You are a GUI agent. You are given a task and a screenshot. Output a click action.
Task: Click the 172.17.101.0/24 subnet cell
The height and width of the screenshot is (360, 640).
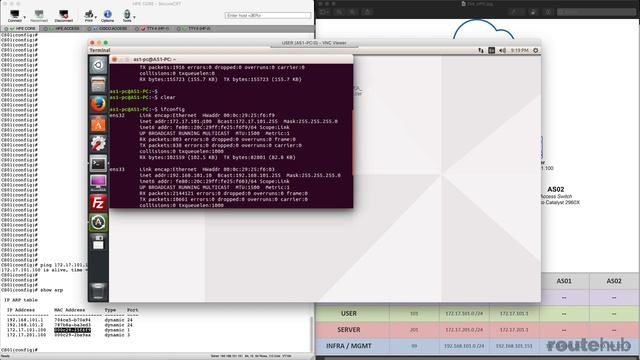click(x=464, y=313)
